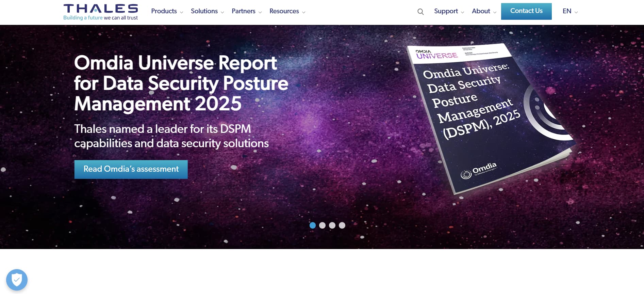Click the Contact Us button

coord(526,11)
